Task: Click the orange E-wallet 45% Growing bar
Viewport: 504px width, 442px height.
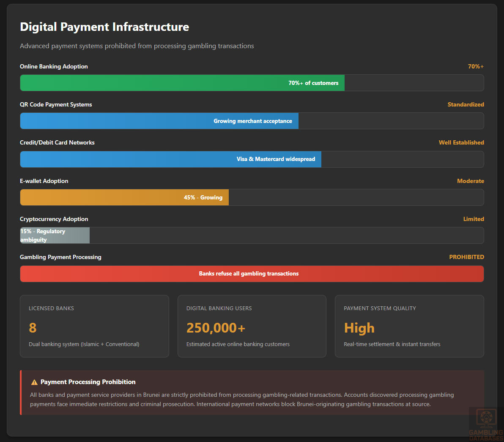Action: click(124, 197)
